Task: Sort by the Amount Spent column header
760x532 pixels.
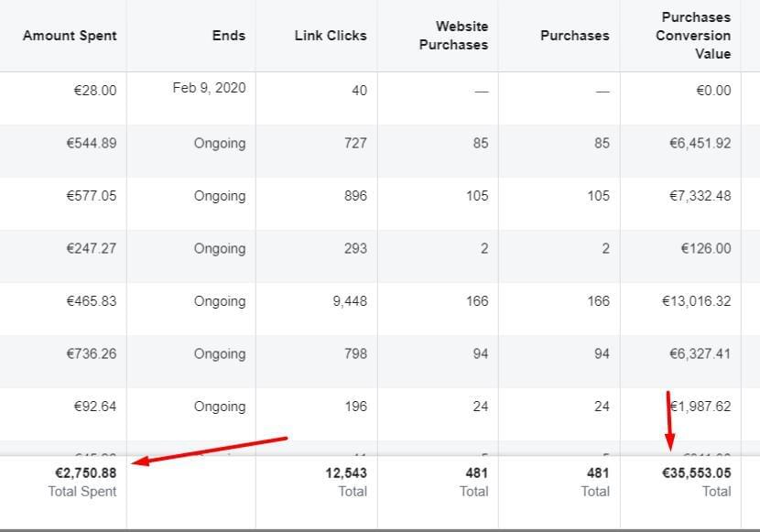Action: click(x=70, y=36)
